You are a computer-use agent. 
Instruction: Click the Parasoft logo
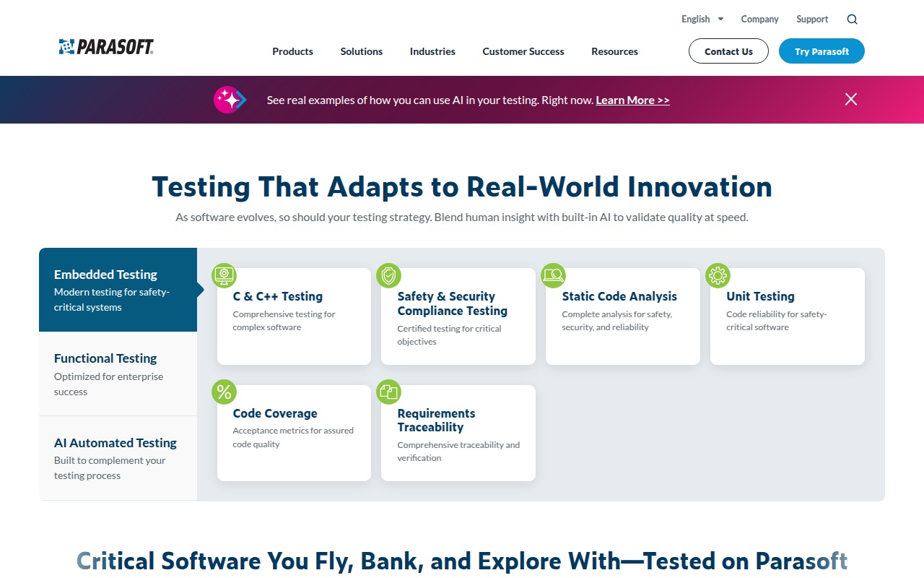pos(106,47)
